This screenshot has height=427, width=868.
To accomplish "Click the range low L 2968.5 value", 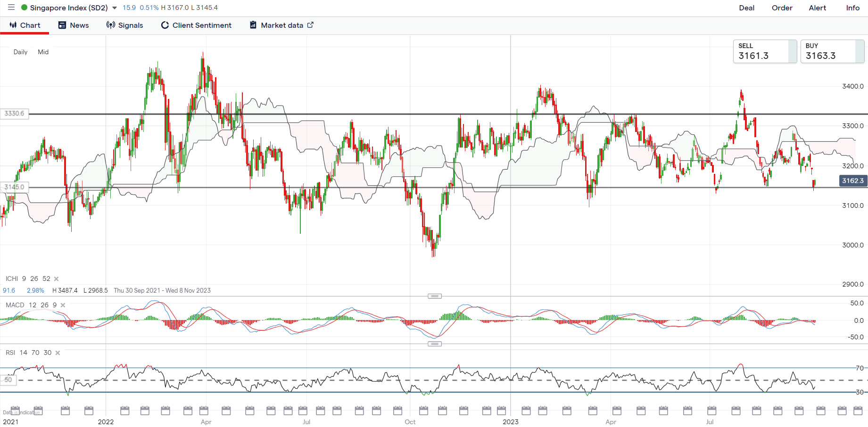I will pyautogui.click(x=96, y=290).
